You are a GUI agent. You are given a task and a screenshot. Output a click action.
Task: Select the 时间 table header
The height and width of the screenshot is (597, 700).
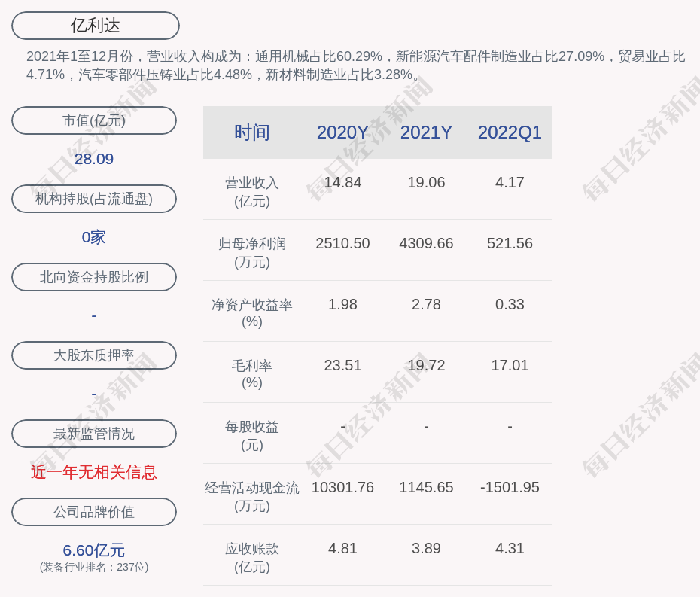(x=252, y=132)
